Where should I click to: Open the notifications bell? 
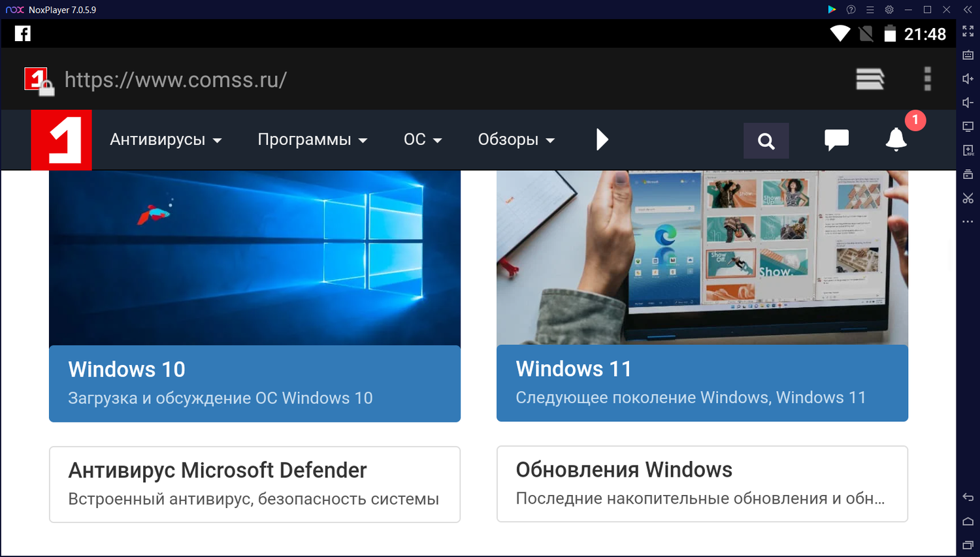tap(896, 139)
